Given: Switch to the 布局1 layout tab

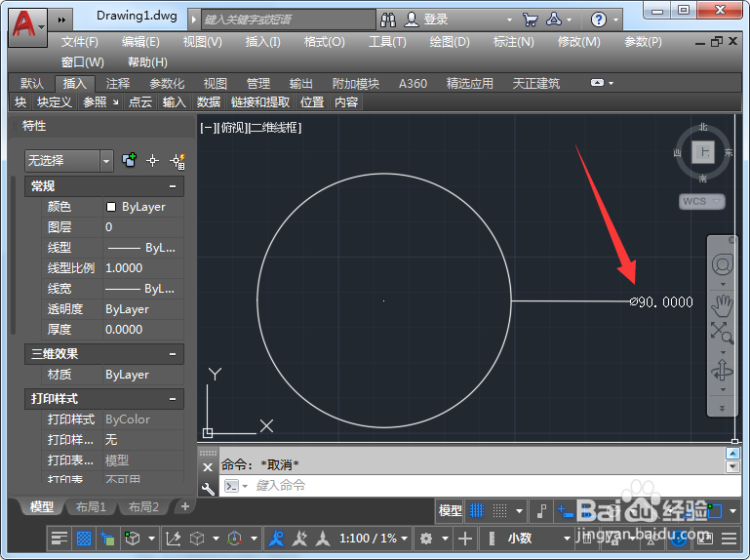Looking at the screenshot, I should 91,506.
